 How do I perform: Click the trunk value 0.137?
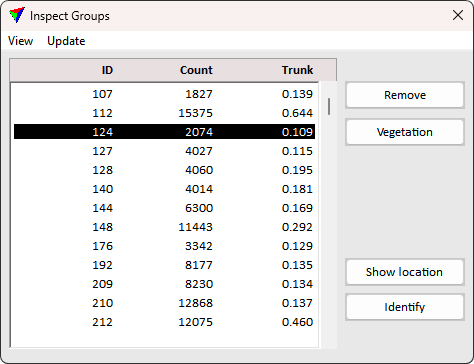[297, 303]
